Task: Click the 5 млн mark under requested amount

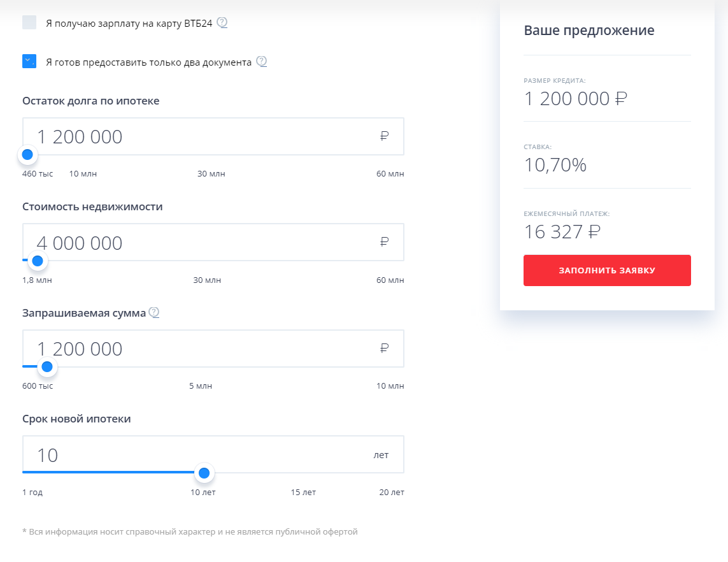Action: tap(201, 386)
